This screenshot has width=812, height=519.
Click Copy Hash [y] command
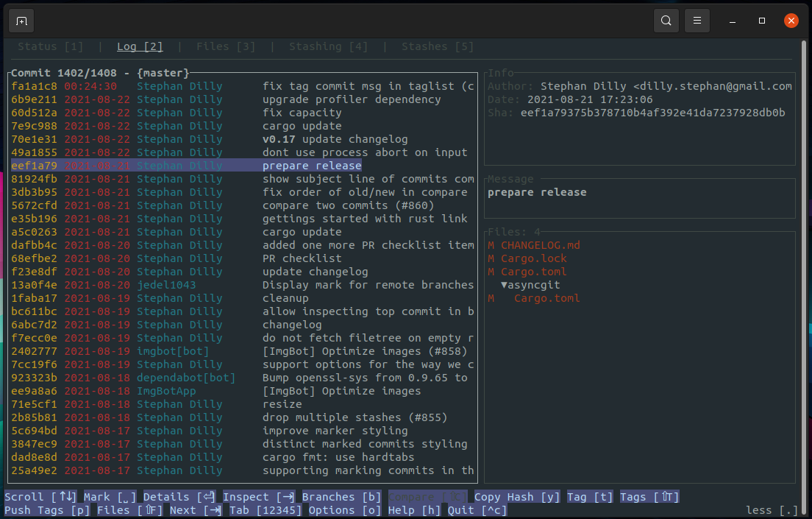click(517, 497)
